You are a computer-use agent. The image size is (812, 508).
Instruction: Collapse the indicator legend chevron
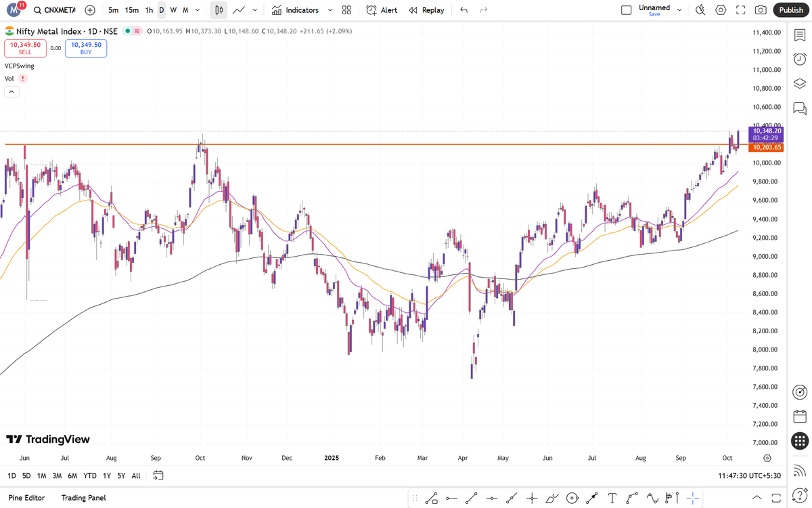point(12,91)
